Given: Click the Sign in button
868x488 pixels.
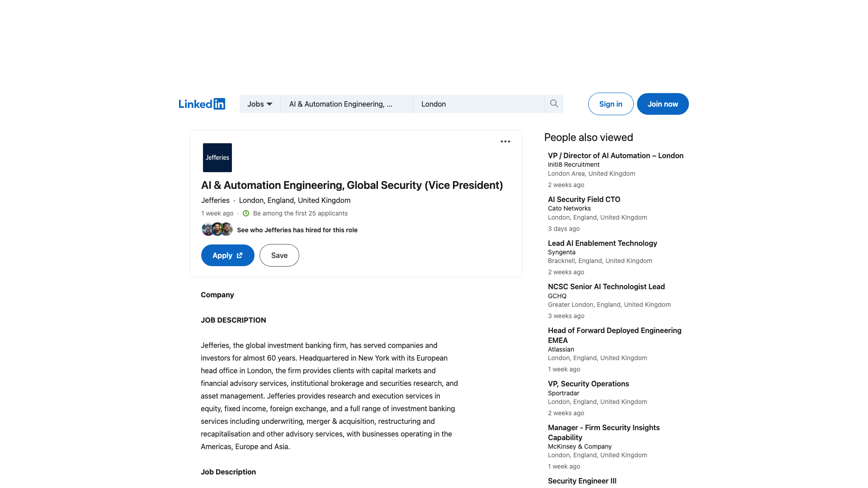Looking at the screenshot, I should tap(611, 104).
